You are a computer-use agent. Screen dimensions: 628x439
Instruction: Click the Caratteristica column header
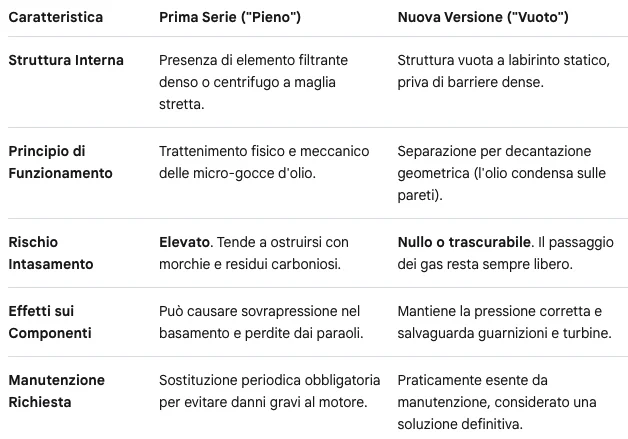[56, 17]
